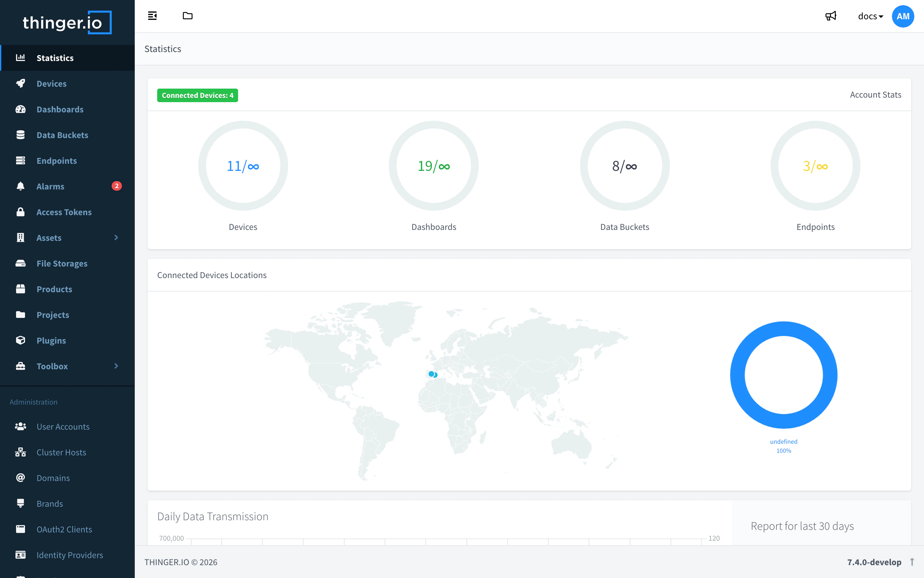Expand the Toolbox submenu chevron
This screenshot has width=924, height=578.
116,366
